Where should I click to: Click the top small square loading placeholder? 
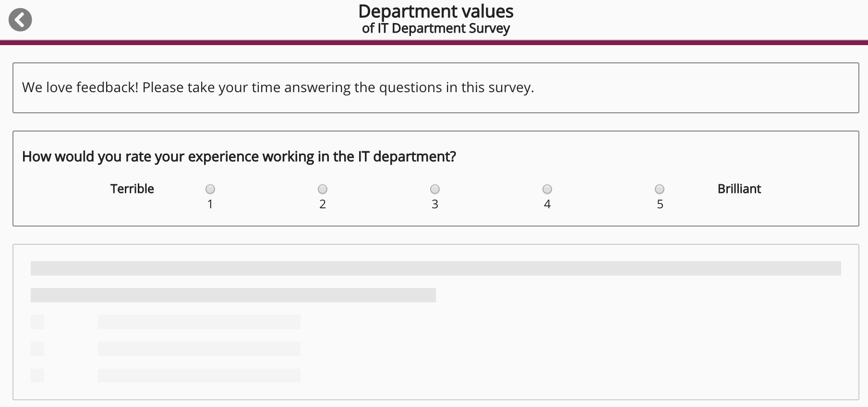37,322
